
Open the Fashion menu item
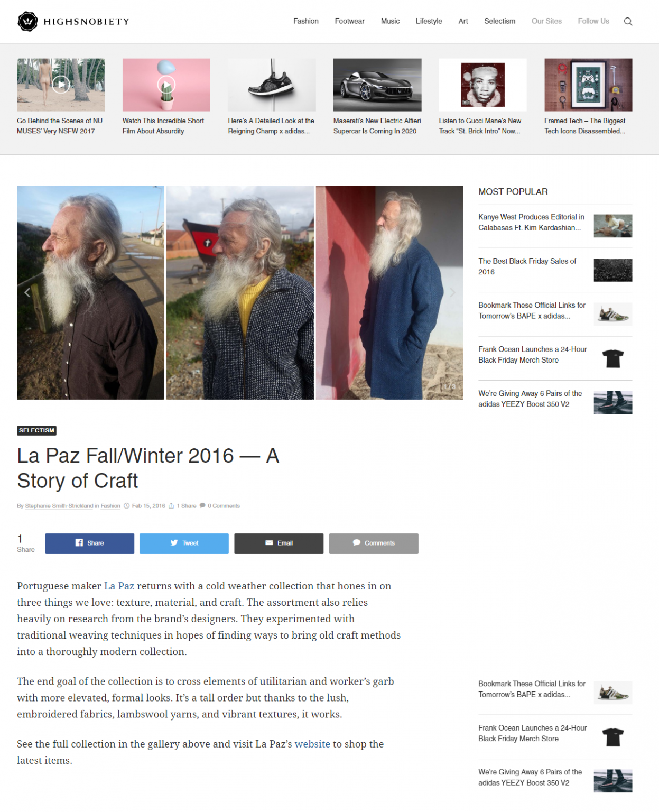tap(306, 21)
